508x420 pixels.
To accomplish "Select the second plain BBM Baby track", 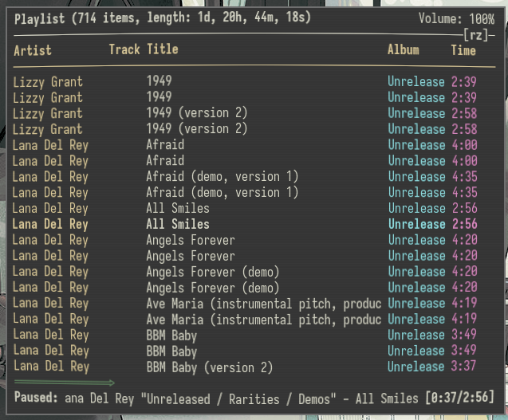I will [171, 352].
